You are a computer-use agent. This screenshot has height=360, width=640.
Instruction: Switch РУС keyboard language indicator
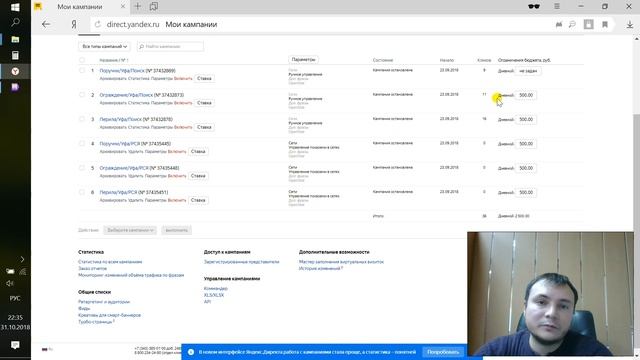point(15,298)
